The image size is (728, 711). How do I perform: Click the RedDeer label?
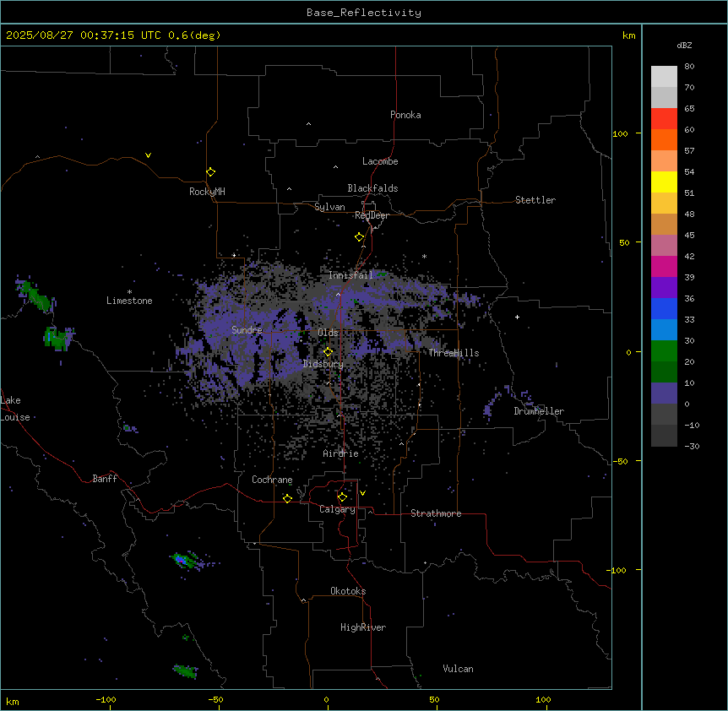coord(372,215)
